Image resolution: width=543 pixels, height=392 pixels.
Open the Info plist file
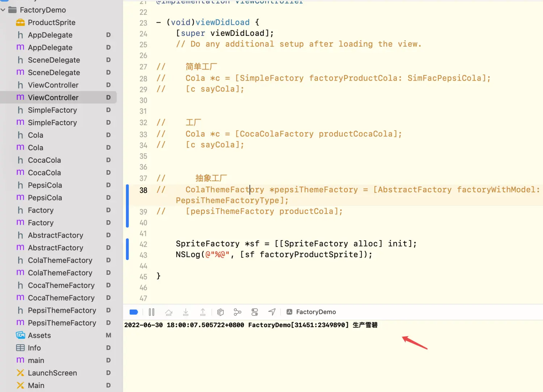tap(34, 348)
